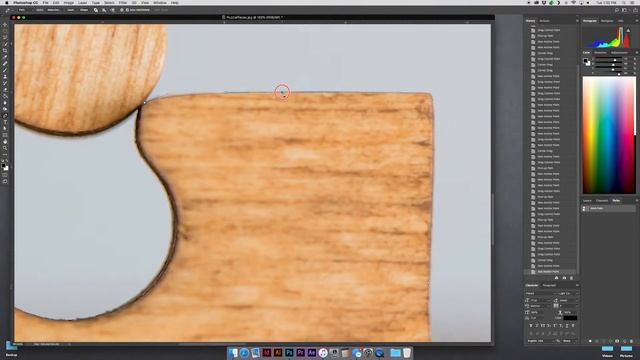Open pen options gear in options bar
640x360 pixels.
coord(122,10)
